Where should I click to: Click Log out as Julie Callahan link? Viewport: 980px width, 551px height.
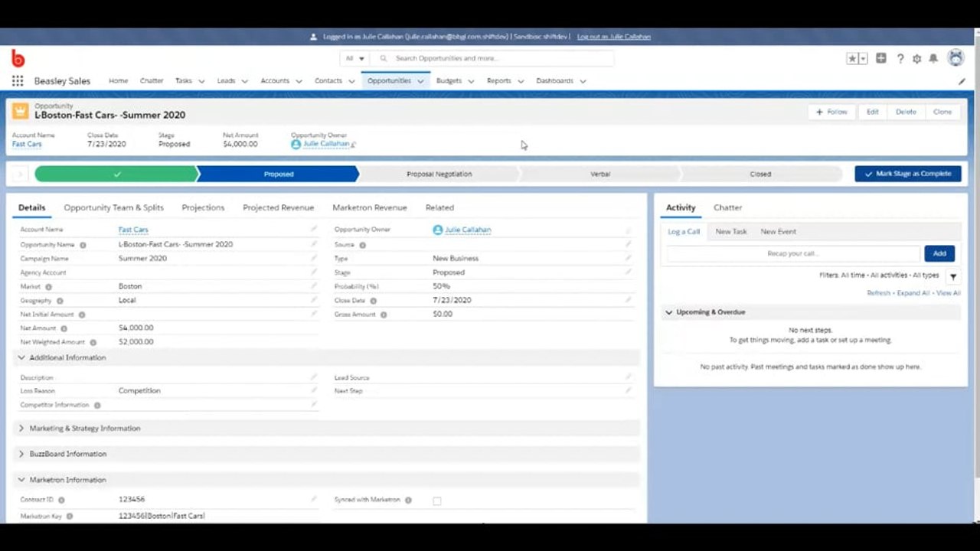click(614, 37)
